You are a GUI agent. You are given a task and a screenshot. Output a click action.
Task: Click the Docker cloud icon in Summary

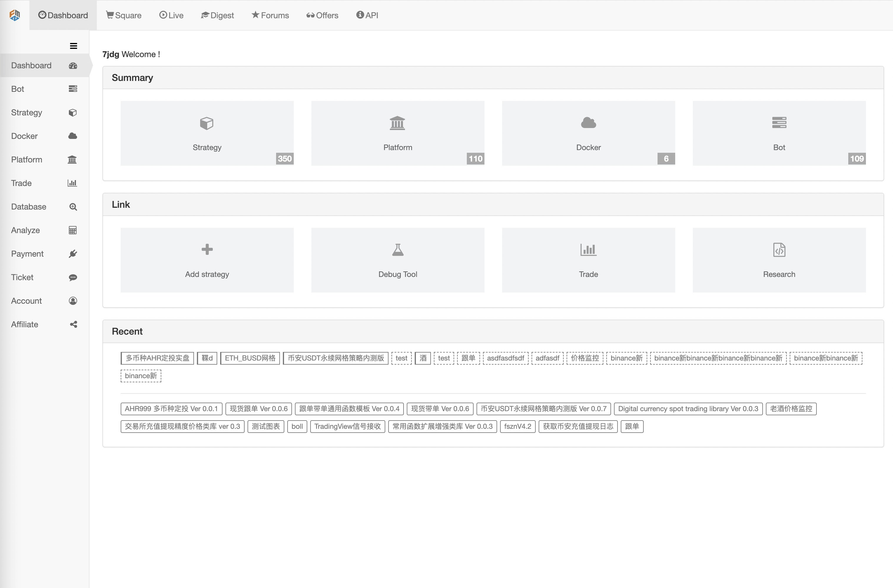(588, 123)
